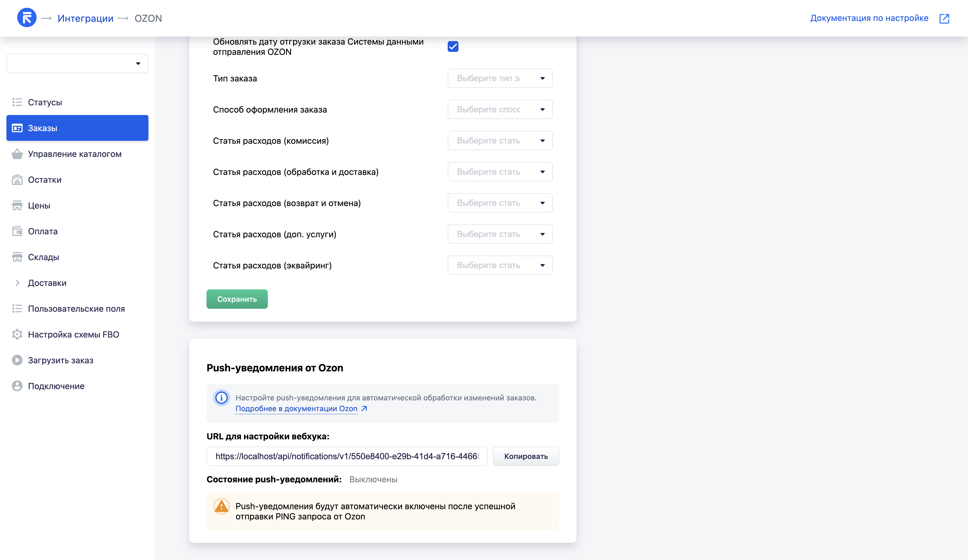Expand the Статья расходов (эквайринг) dropdown

[500, 265]
